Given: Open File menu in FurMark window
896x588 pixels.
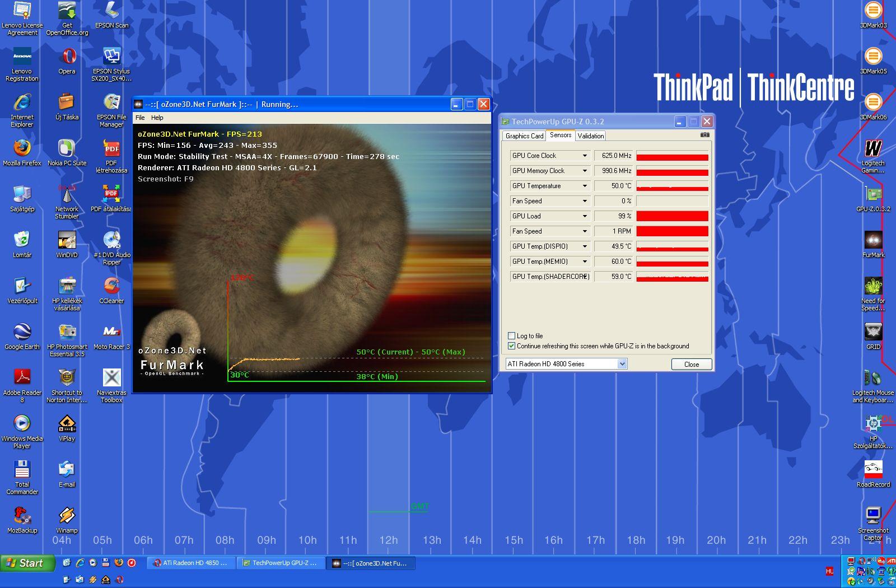Looking at the screenshot, I should [x=140, y=118].
